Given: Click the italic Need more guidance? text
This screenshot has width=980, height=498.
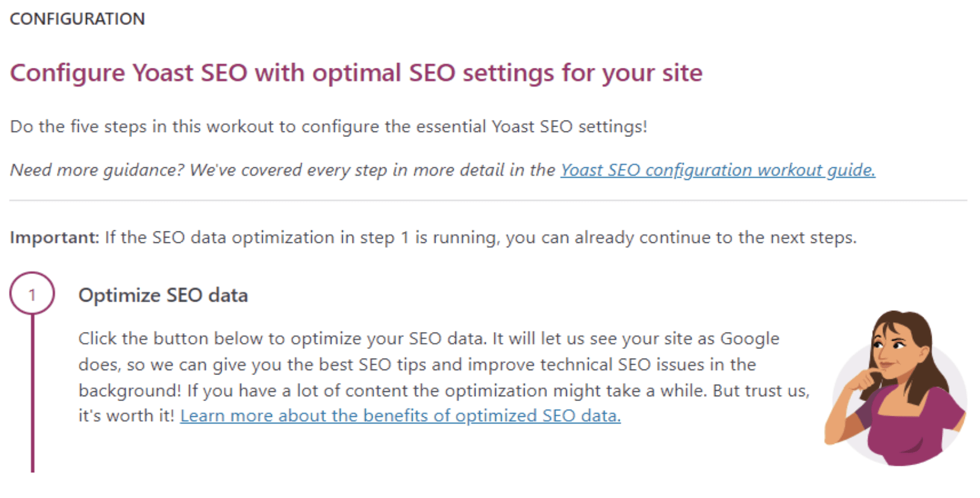Looking at the screenshot, I should [97, 170].
